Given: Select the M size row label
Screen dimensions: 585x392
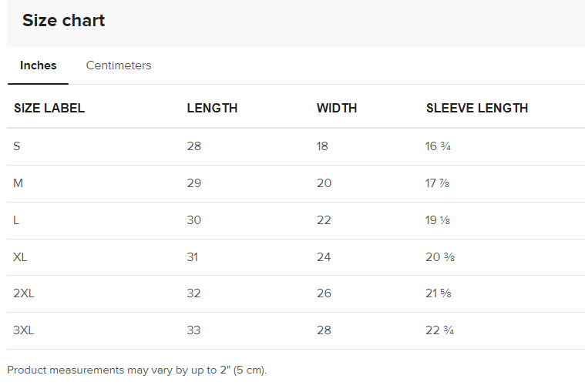Looking at the screenshot, I should [x=18, y=183].
